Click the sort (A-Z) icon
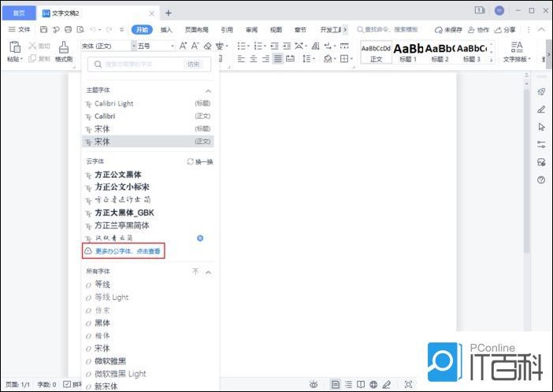 pos(316,46)
